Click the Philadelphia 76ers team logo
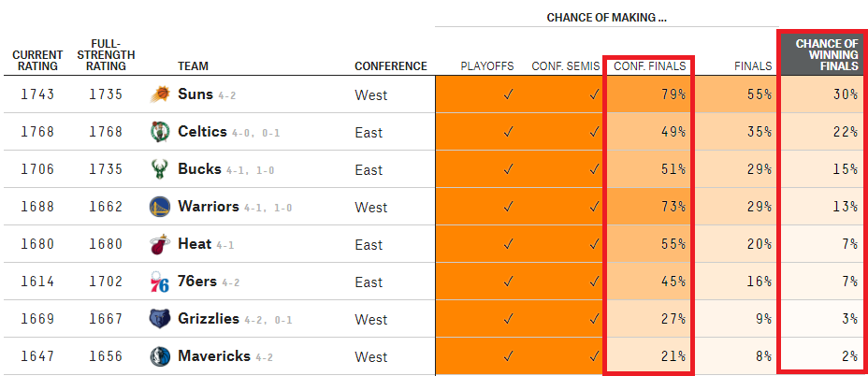The width and height of the screenshot is (868, 376). pyautogui.click(x=160, y=282)
